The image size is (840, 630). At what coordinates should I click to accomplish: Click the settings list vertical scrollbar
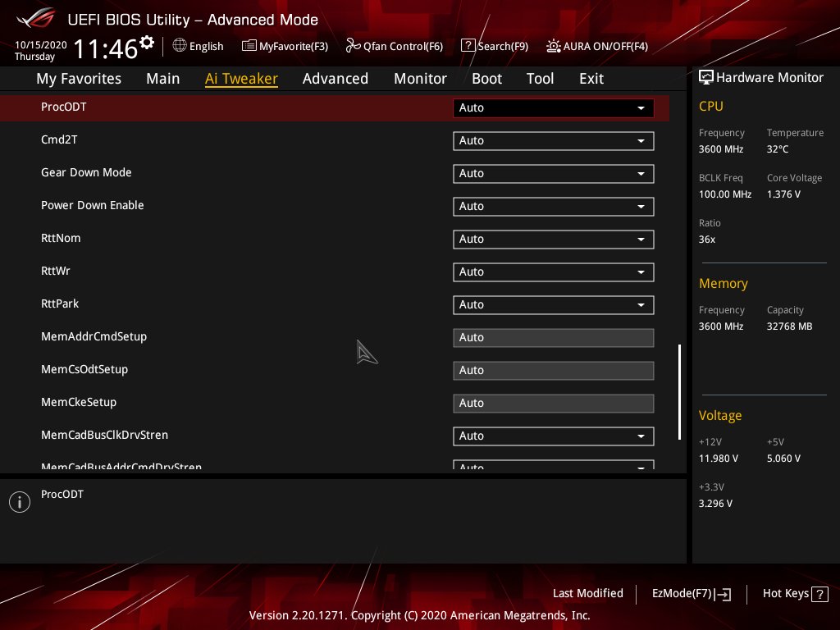(679, 391)
